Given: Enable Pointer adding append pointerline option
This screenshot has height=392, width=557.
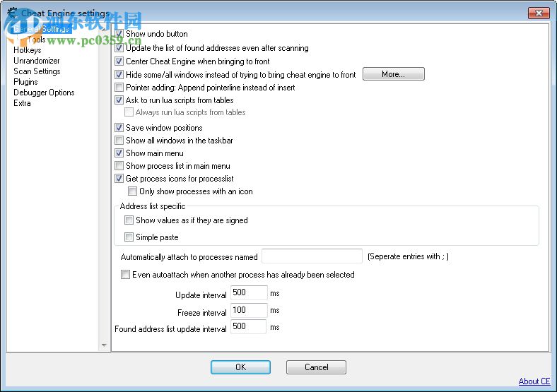Looking at the screenshot, I should (x=119, y=88).
